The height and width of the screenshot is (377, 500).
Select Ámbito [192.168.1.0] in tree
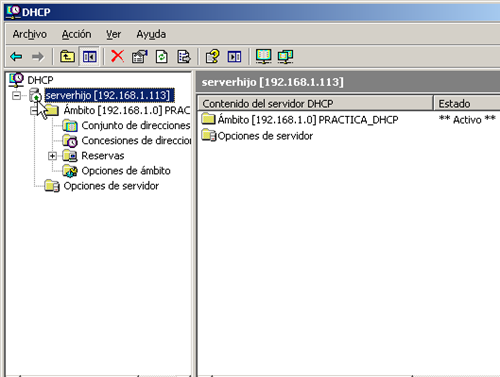pyautogui.click(x=127, y=110)
